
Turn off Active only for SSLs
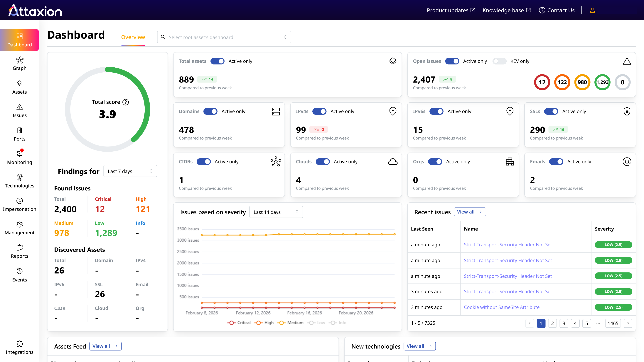click(551, 111)
